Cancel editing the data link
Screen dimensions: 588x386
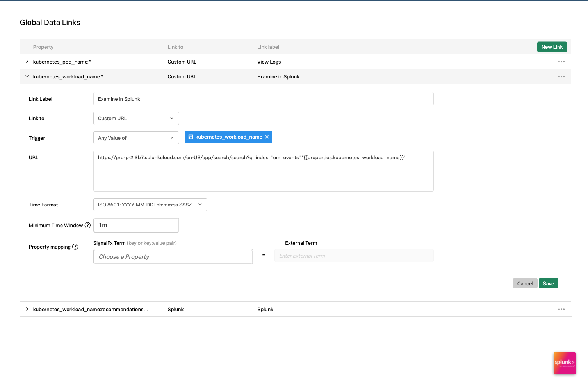pos(525,283)
